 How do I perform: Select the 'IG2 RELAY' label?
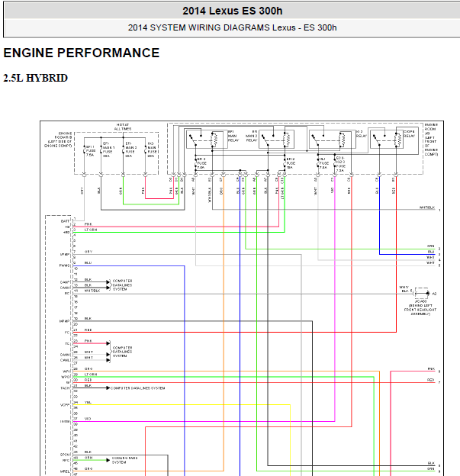362,134
